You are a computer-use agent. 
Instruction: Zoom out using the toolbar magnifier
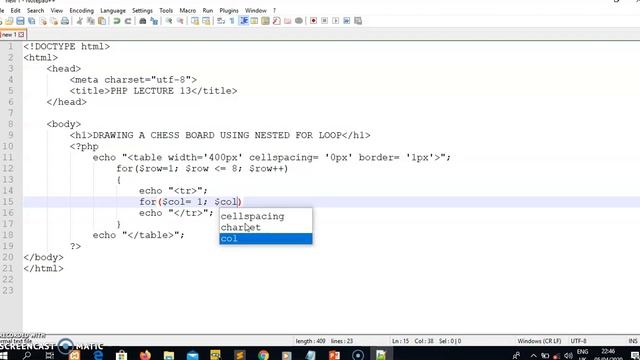click(180, 21)
